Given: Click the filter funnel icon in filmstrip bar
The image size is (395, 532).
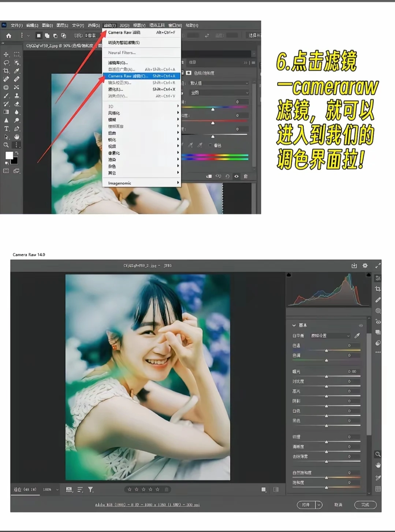Looking at the screenshot, I should pyautogui.click(x=90, y=490).
